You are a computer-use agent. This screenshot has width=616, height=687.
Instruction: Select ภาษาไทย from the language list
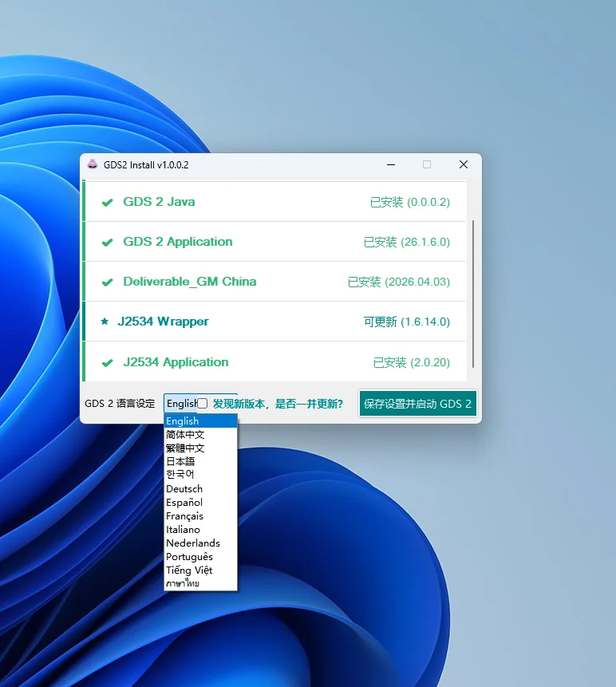[200, 583]
